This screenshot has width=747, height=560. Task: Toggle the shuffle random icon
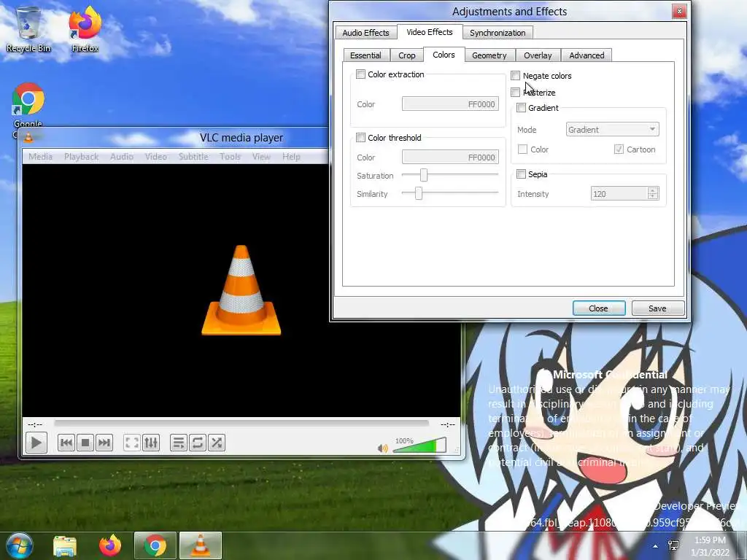(216, 443)
